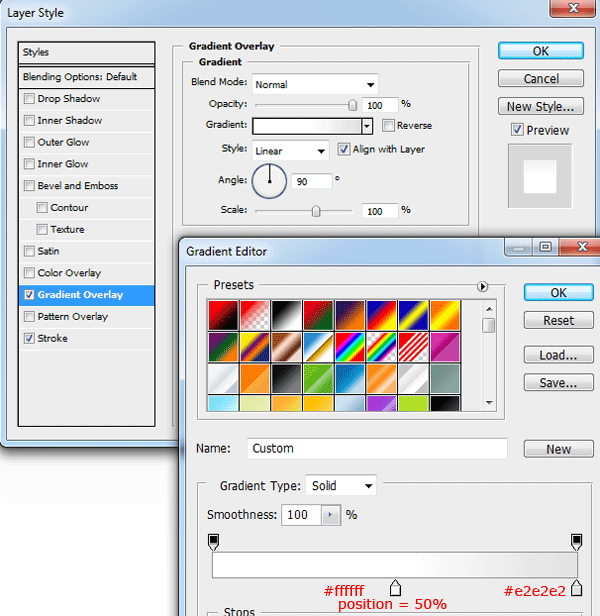Maximize the Gradient Editor window
The width and height of the screenshot is (600, 616).
545,247
